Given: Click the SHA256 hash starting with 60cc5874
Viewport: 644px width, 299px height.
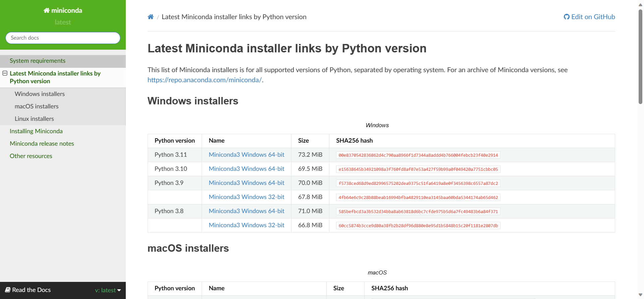Looking at the screenshot, I should pos(418,226).
